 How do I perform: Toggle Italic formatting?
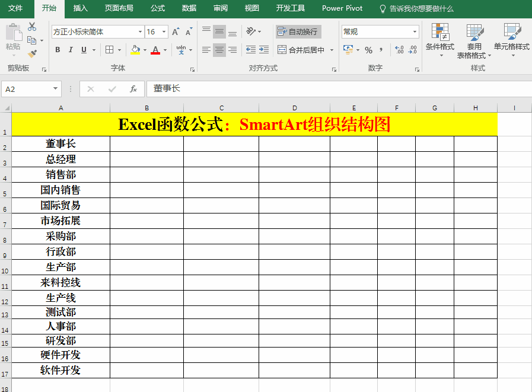71,50
